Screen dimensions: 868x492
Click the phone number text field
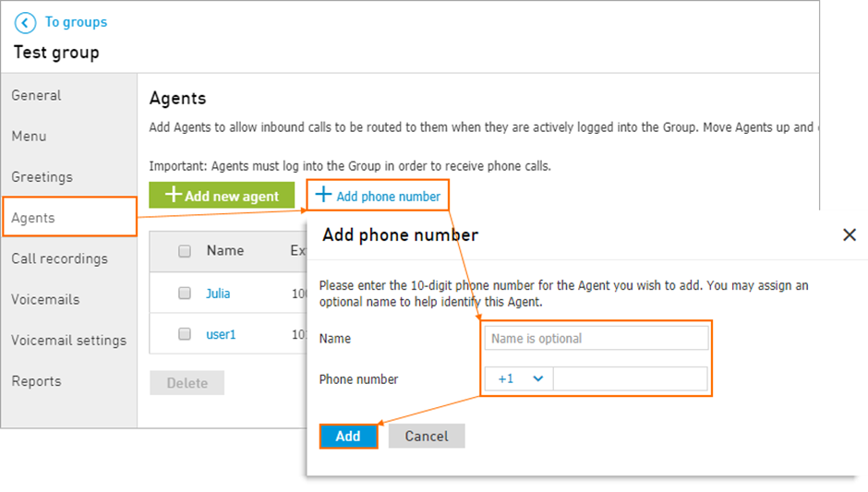pos(630,379)
